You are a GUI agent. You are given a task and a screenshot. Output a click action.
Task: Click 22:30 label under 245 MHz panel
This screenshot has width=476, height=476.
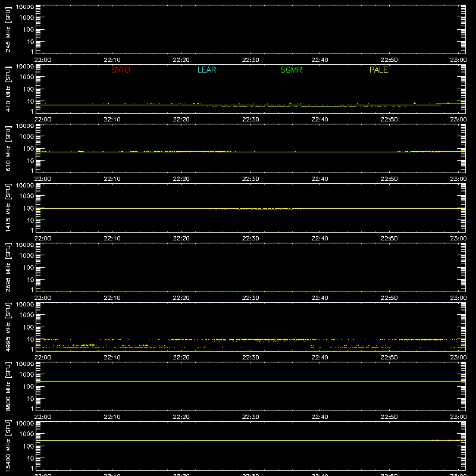250,60
